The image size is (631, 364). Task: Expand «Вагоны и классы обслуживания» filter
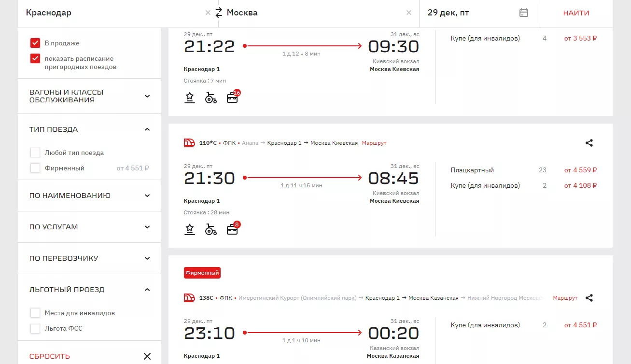(147, 96)
